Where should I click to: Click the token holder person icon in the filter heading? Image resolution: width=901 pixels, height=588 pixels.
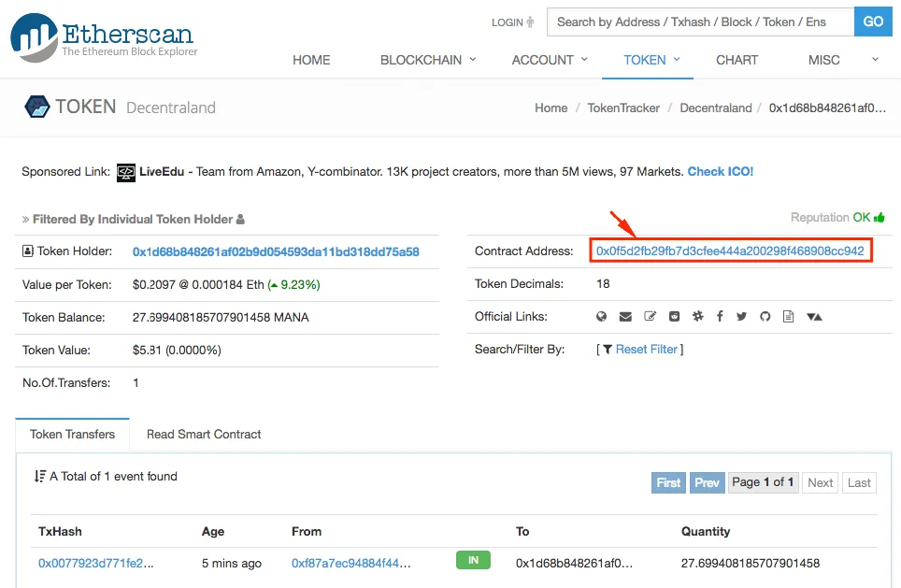(x=240, y=219)
